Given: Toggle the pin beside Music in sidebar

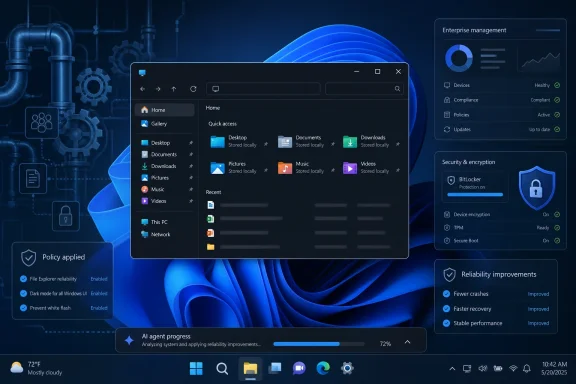Looking at the screenshot, I should pos(191,190).
